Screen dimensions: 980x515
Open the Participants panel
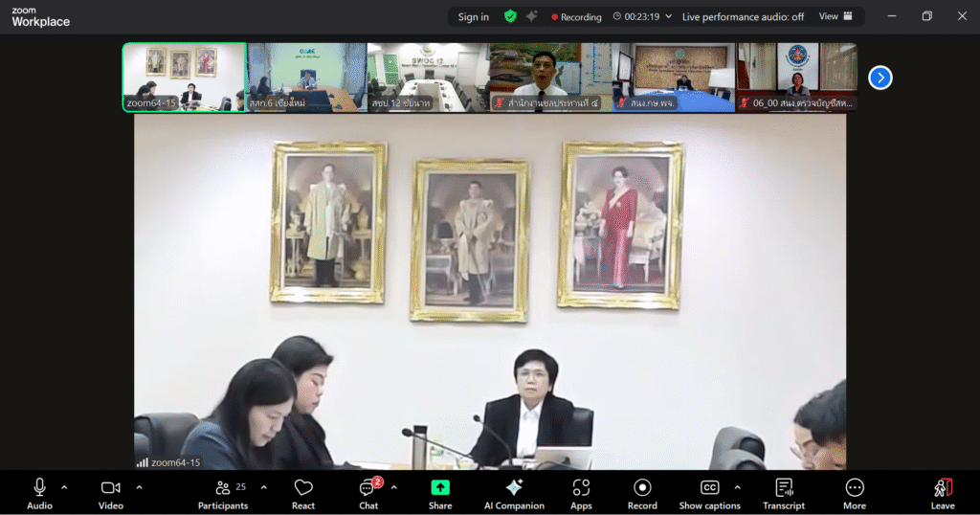click(223, 493)
